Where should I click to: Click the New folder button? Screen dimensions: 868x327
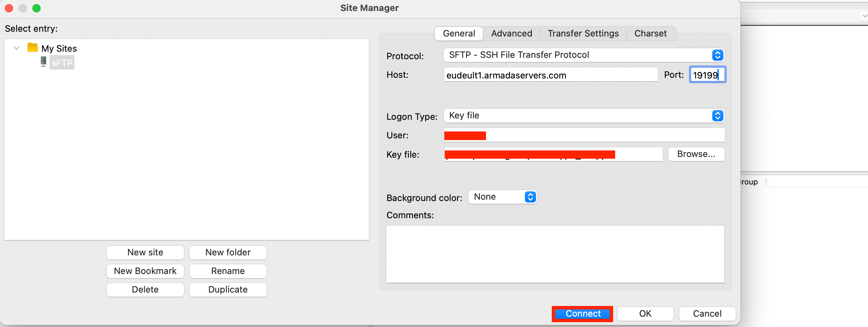point(228,252)
